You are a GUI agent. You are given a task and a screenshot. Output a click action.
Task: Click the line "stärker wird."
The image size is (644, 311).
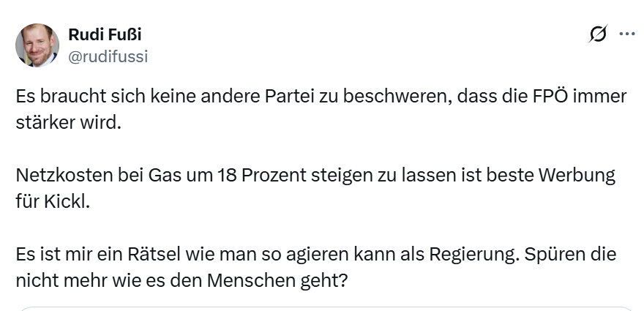67,121
